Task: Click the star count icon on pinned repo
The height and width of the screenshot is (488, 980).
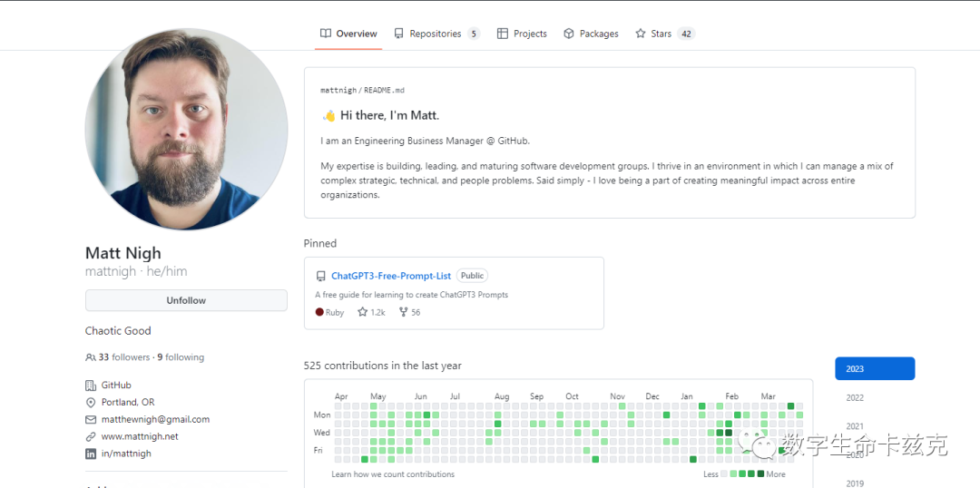Action: (x=363, y=312)
